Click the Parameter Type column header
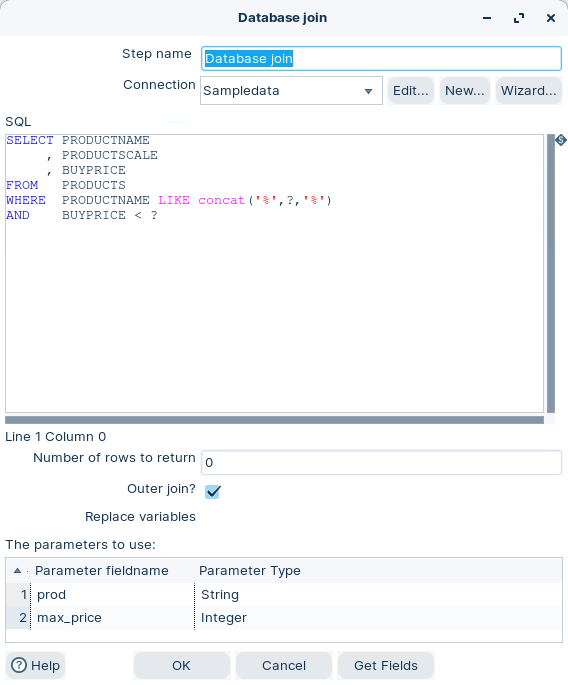568x685 pixels. pyautogui.click(x=249, y=571)
